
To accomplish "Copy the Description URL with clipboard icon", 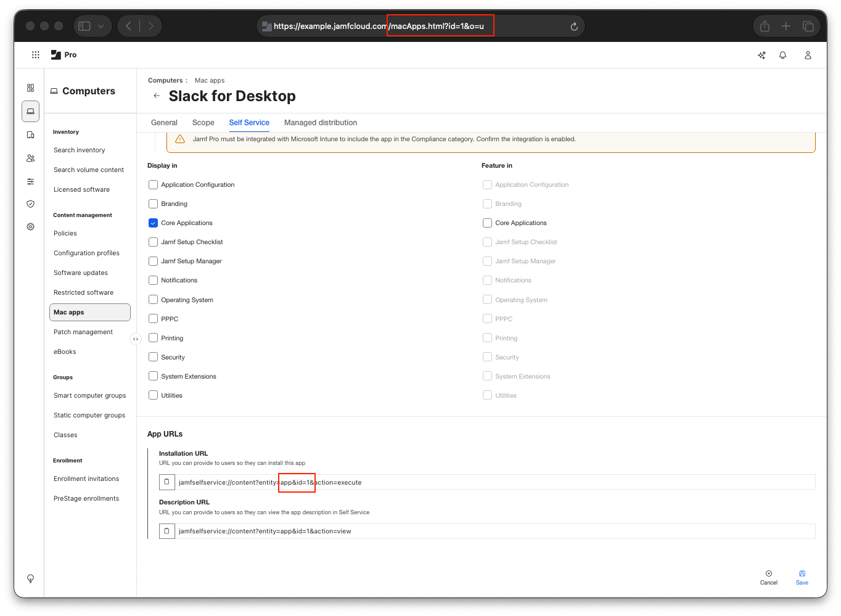I will pos(166,531).
